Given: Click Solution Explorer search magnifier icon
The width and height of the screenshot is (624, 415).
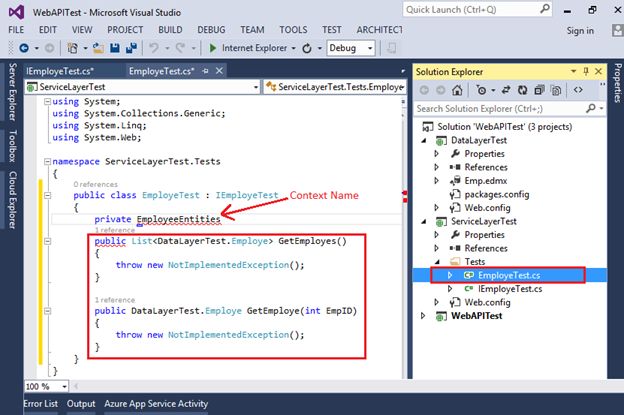Looking at the screenshot, I should click(591, 108).
